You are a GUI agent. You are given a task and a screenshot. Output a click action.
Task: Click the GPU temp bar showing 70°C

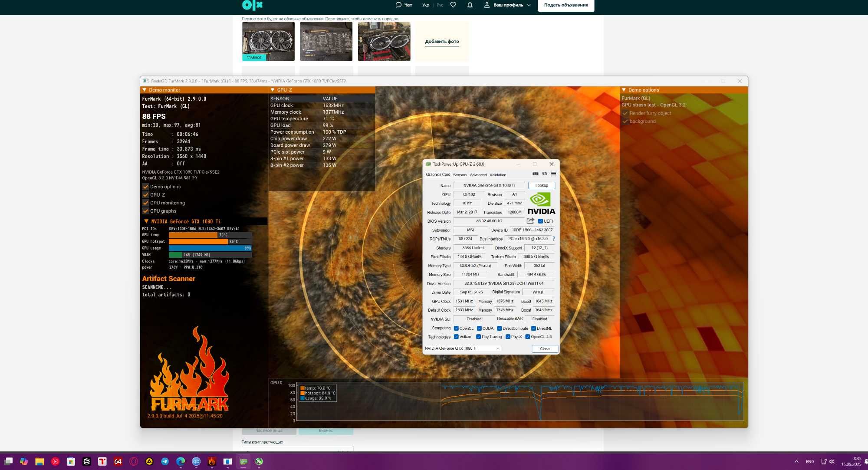pos(210,235)
